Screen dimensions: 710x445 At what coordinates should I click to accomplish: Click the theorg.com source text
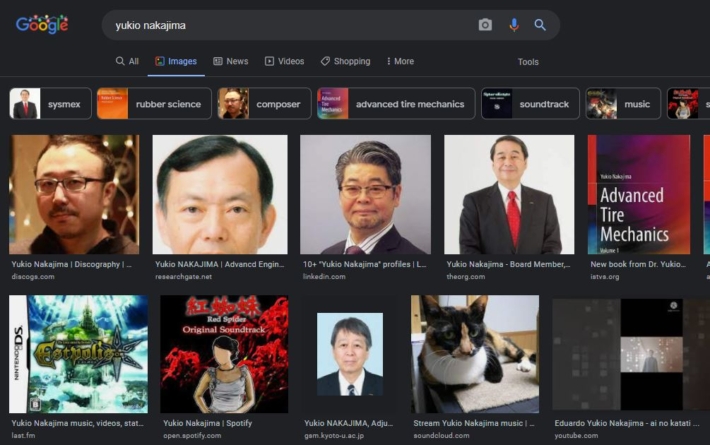(x=465, y=276)
